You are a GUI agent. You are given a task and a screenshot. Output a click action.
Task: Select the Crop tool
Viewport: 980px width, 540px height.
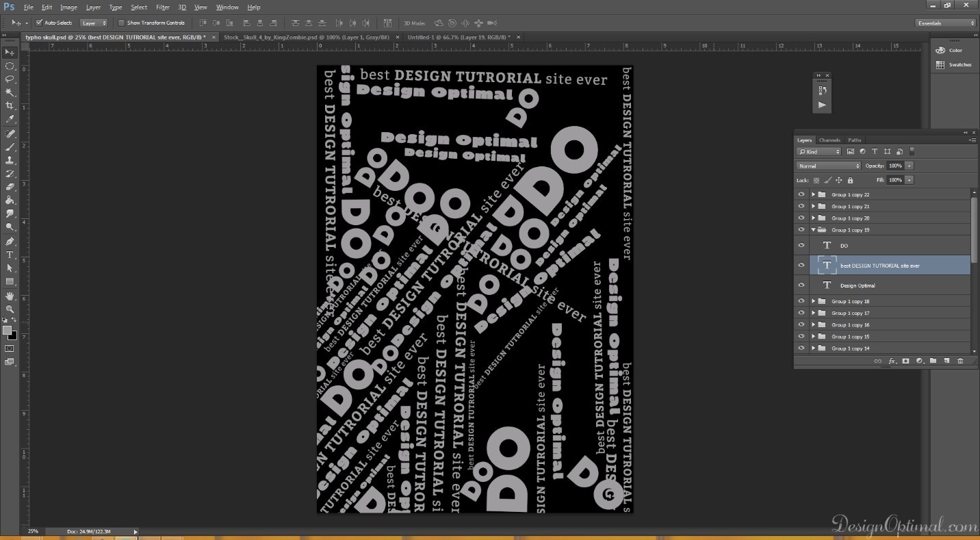[10, 105]
